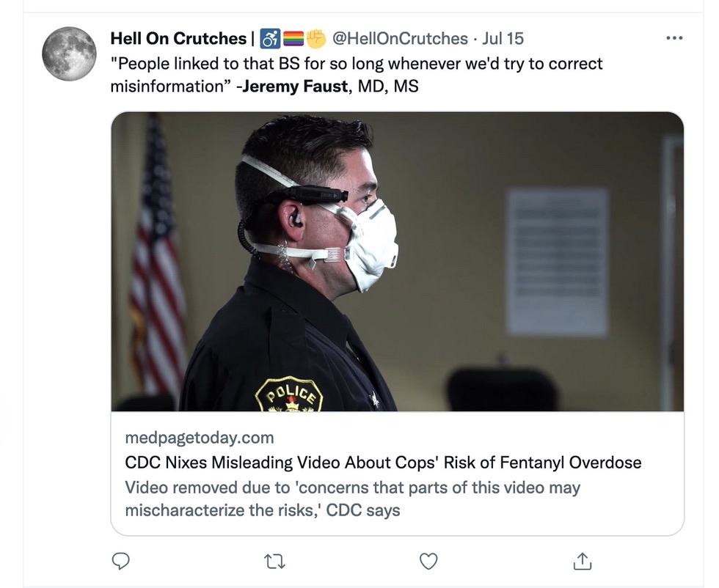Screen dimensions: 719x588
Task: Click the rainbow flag emoji in the name
Action: pyautogui.click(x=293, y=38)
